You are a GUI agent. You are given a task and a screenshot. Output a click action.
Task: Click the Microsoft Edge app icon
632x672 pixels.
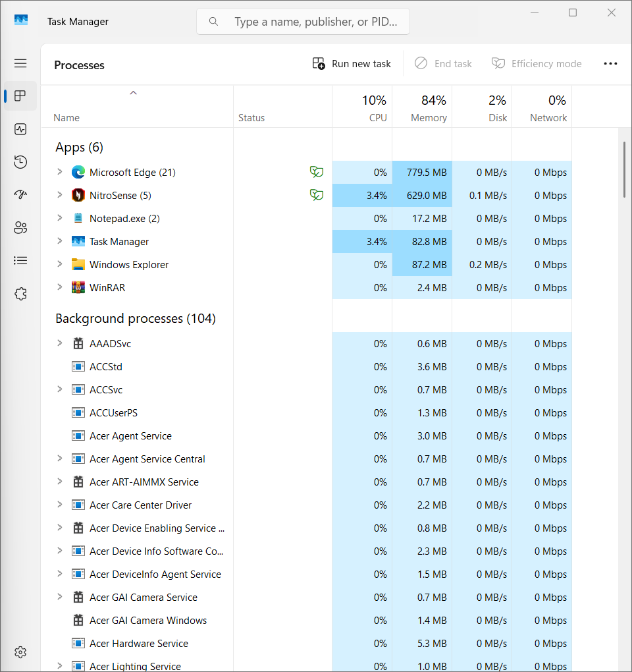pos(78,173)
